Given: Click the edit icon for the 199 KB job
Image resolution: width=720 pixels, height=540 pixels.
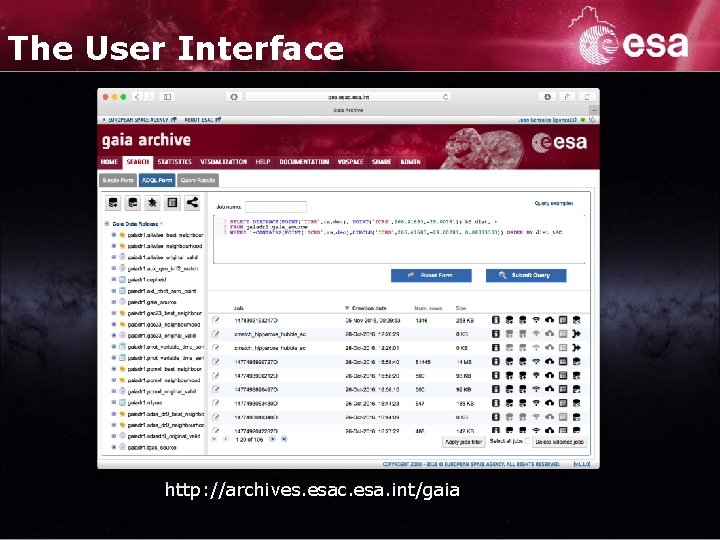Looking at the screenshot, I should [x=216, y=403].
